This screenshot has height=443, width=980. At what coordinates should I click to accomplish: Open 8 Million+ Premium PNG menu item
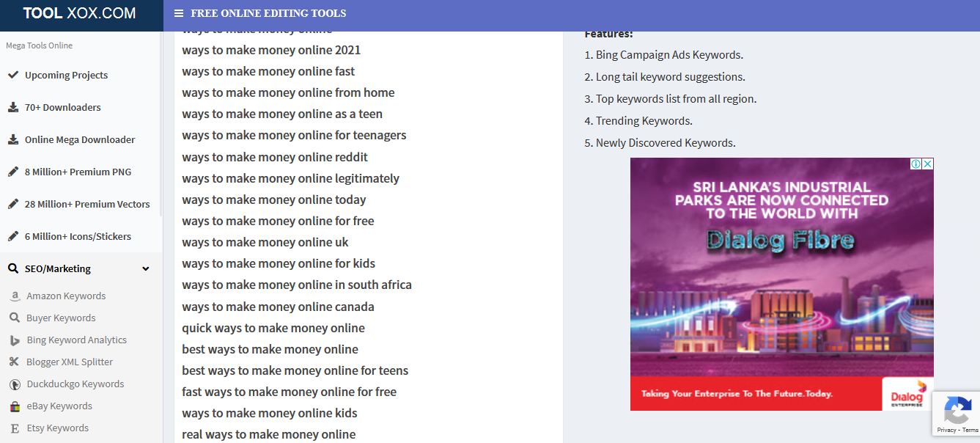[x=78, y=172]
